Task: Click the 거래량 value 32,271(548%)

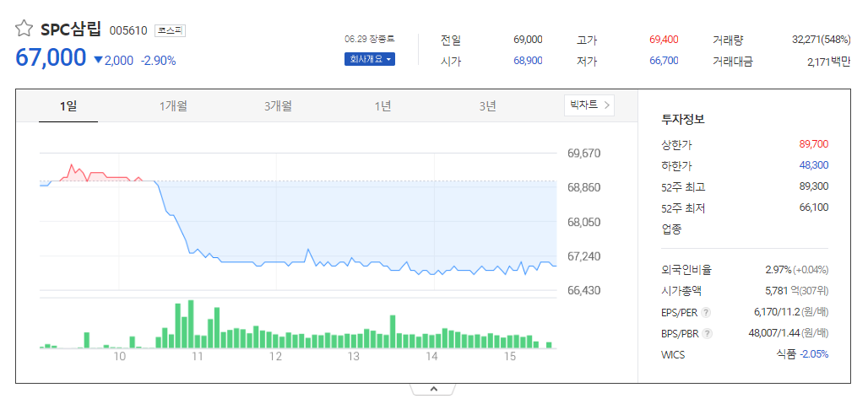Action: [x=822, y=40]
